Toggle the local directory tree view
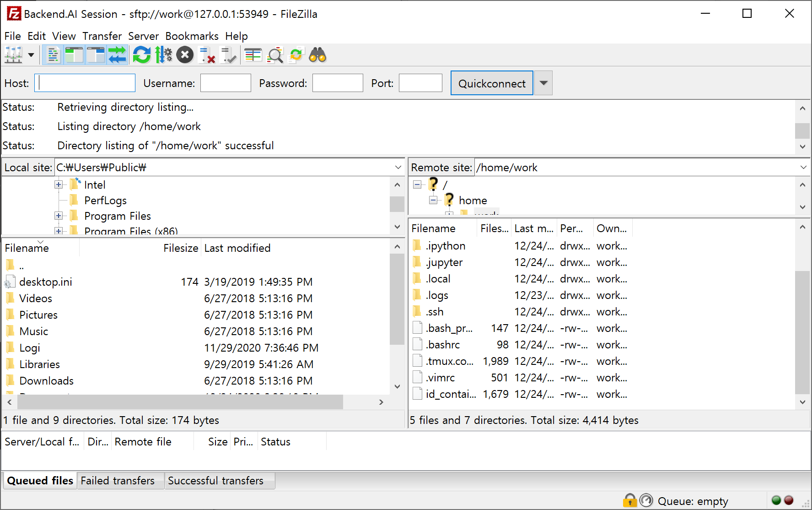The width and height of the screenshot is (812, 510). pos(74,55)
